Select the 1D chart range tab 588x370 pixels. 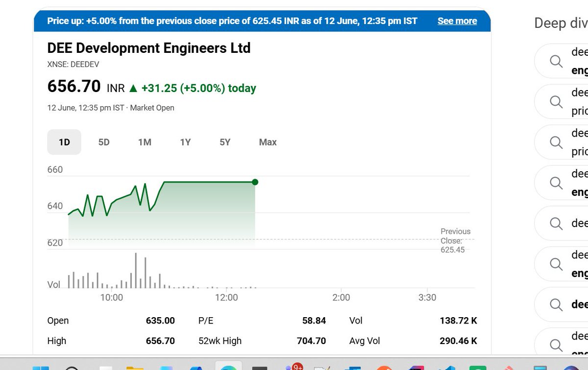[64, 142]
